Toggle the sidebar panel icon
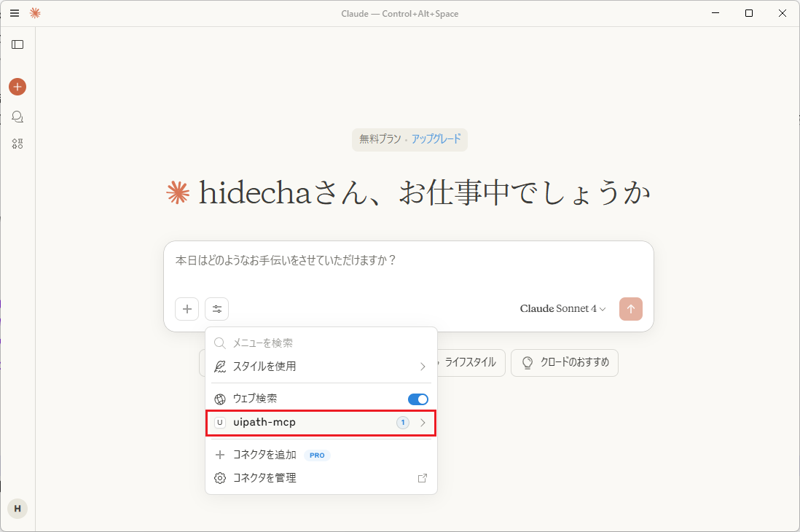This screenshot has width=800, height=532. click(17, 44)
